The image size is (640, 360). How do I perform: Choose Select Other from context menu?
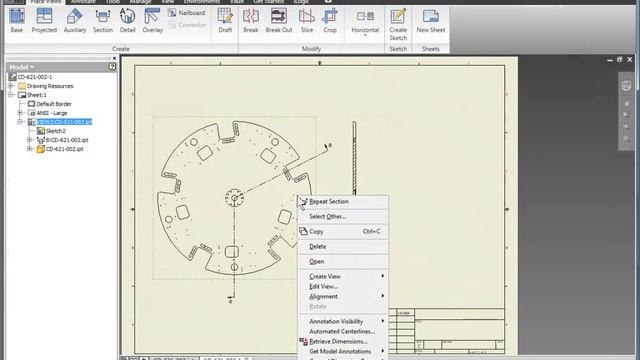pos(343,217)
